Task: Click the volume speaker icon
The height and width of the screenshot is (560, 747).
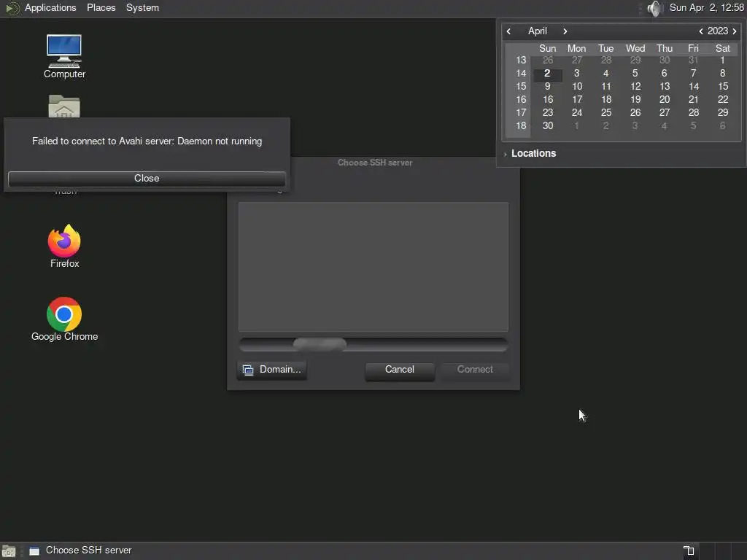Action: tap(655, 8)
